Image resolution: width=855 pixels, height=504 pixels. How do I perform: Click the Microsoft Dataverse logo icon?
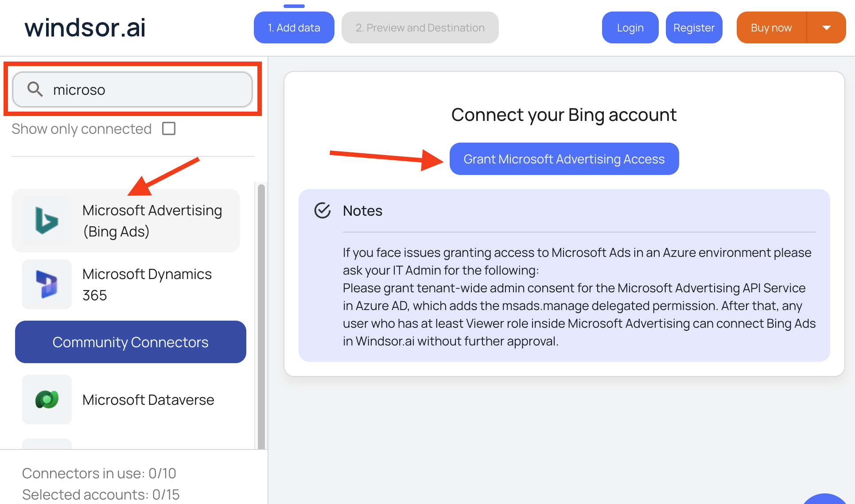point(47,399)
